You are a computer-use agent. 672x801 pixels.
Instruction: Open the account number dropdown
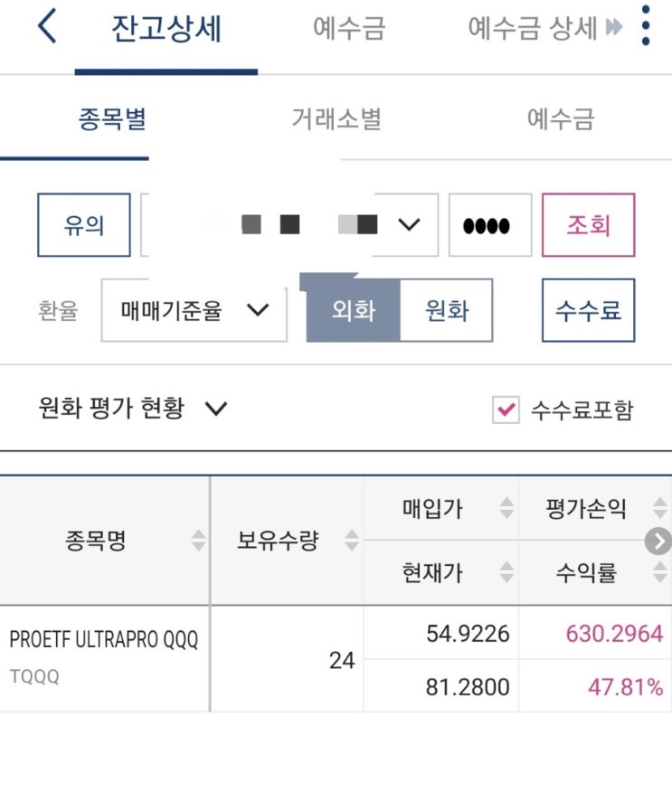click(409, 224)
